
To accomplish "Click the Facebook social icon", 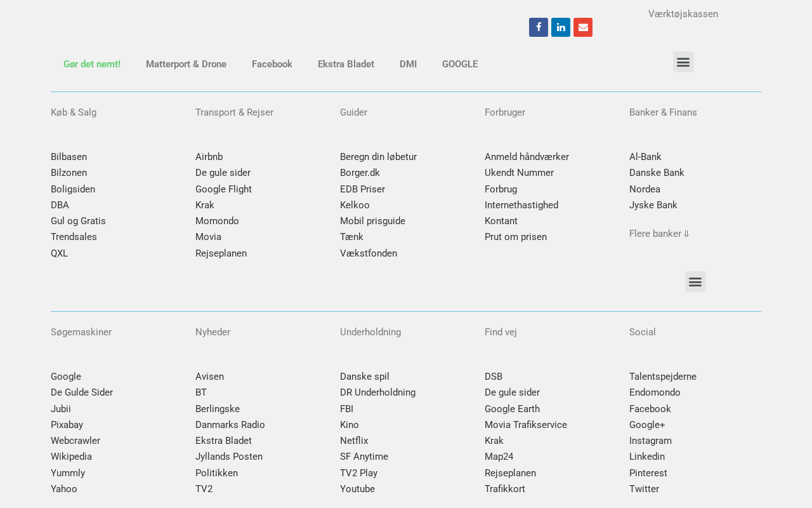I will (x=539, y=27).
